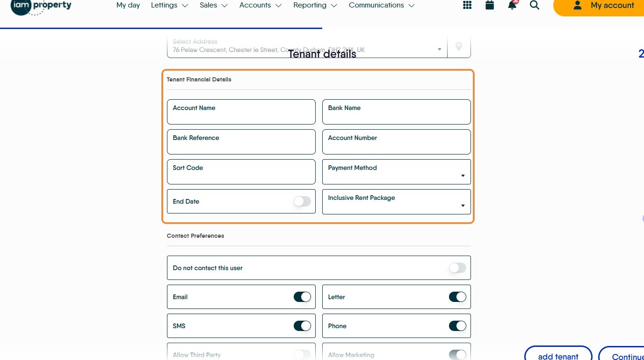The height and width of the screenshot is (360, 644).
Task: Open the Inclusive Rent Package dropdown
Action: [x=396, y=202]
